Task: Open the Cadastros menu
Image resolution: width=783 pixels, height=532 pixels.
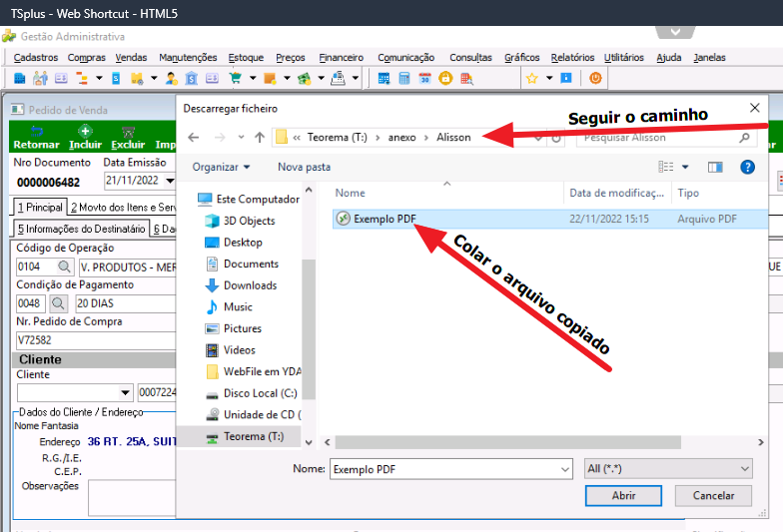Action: click(x=36, y=58)
